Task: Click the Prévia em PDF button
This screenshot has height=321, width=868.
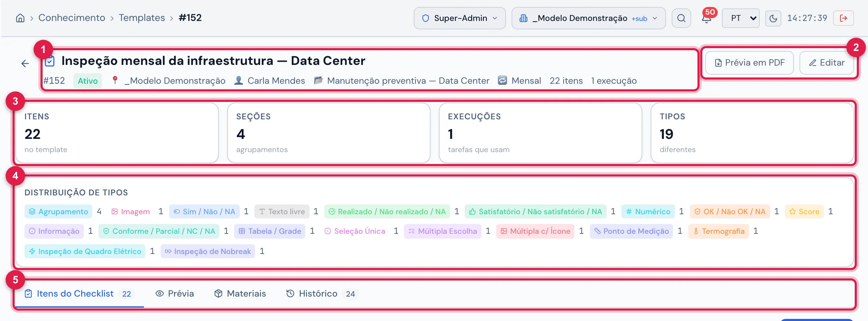Action: point(750,63)
